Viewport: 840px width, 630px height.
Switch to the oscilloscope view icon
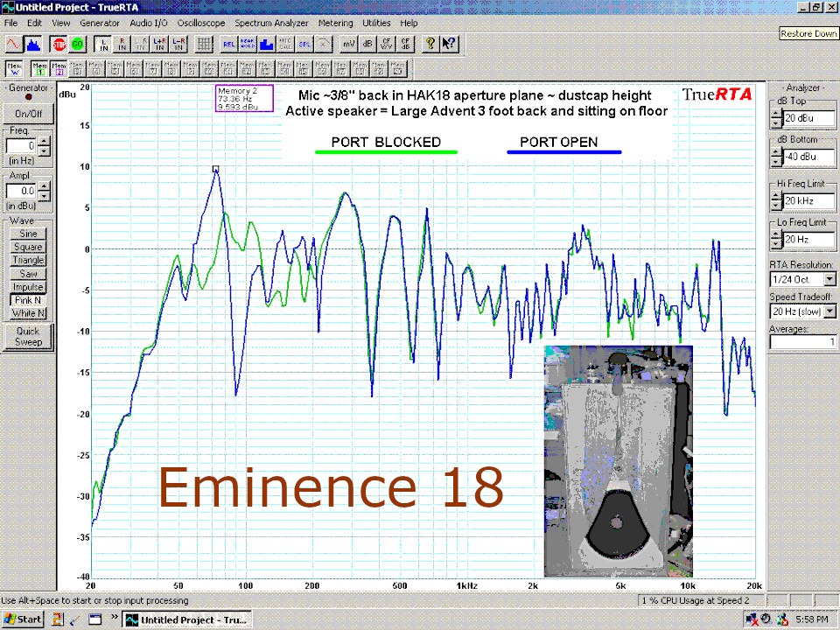[14, 44]
